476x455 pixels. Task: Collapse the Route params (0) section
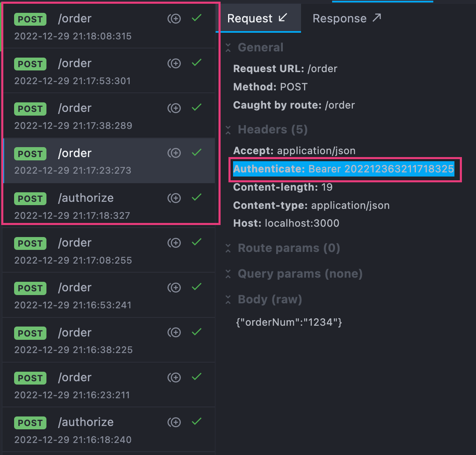tap(228, 248)
